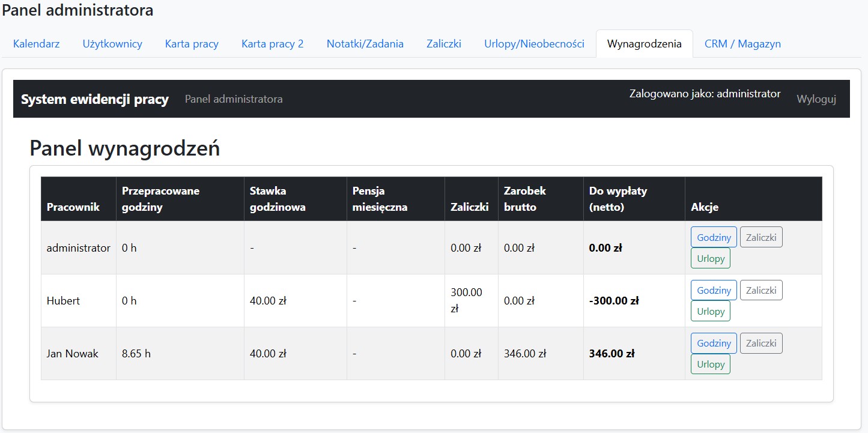868x433 pixels.
Task: Open Godziny for Jan Nowak
Action: (714, 343)
